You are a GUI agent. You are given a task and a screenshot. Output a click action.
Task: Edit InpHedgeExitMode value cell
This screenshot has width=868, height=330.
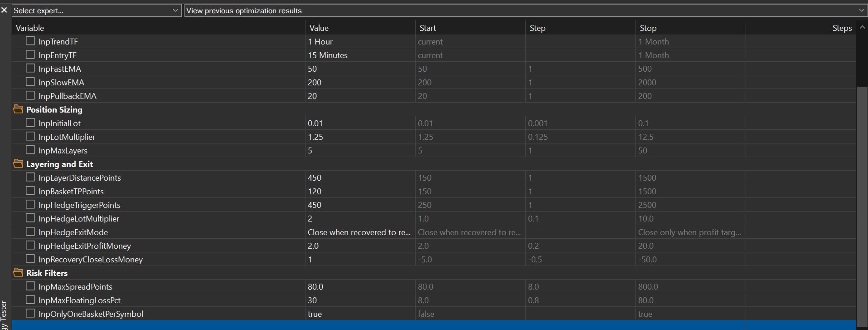360,232
